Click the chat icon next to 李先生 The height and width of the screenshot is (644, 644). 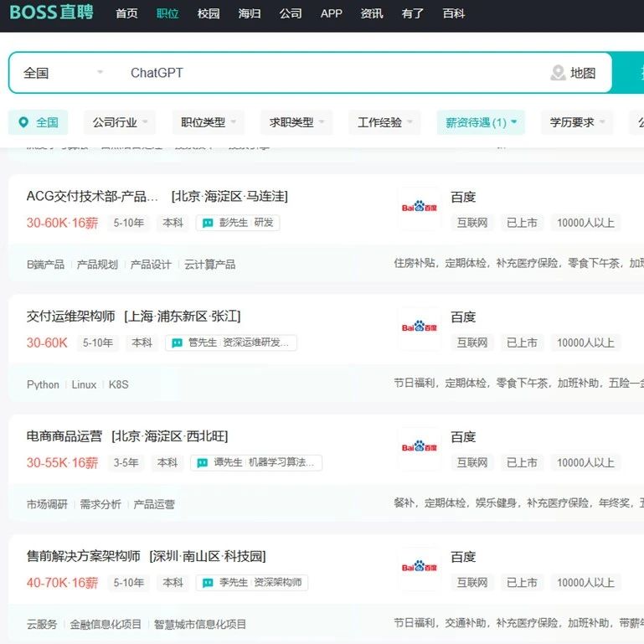pos(208,583)
